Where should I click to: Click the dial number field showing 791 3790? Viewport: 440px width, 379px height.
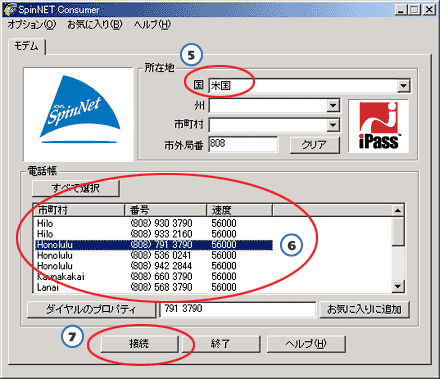coord(237,309)
